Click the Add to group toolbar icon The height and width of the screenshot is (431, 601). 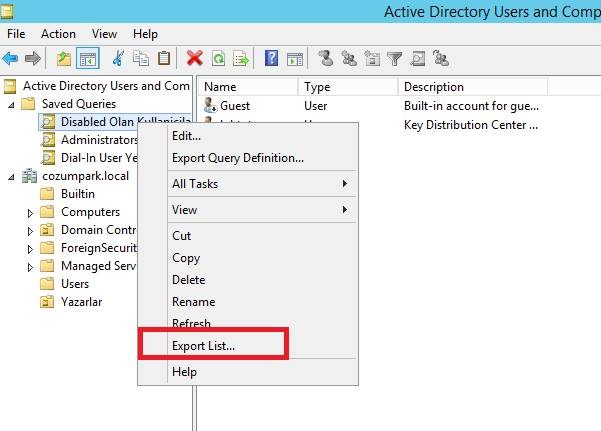441,58
